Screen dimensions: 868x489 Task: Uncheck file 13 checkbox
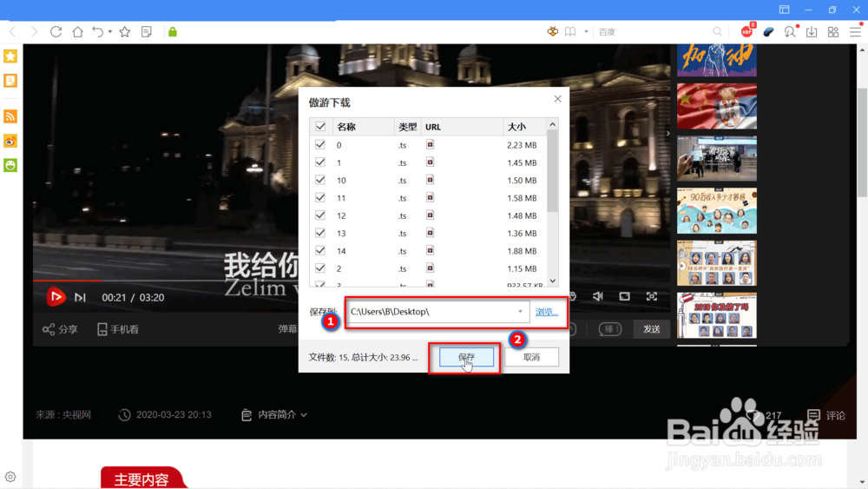(320, 233)
